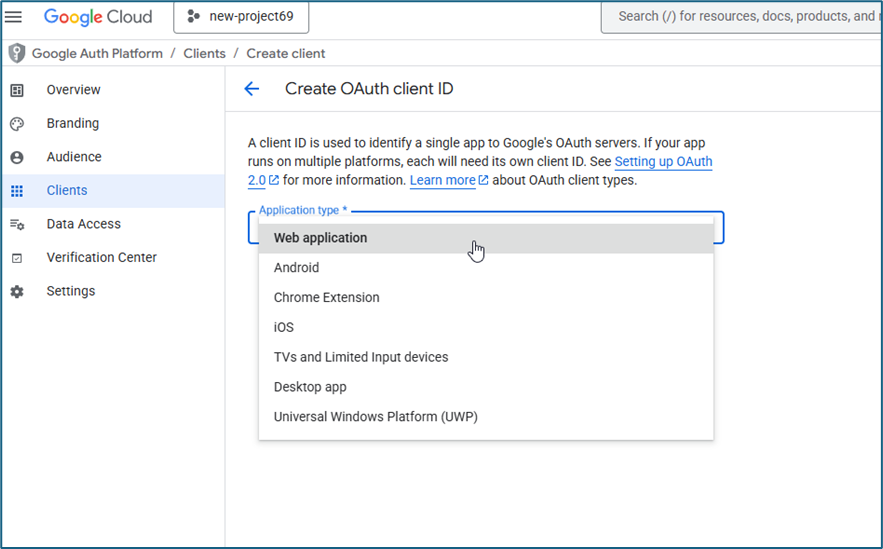This screenshot has height=549, width=883.
Task: Click the Overview sidebar icon
Action: pos(17,90)
